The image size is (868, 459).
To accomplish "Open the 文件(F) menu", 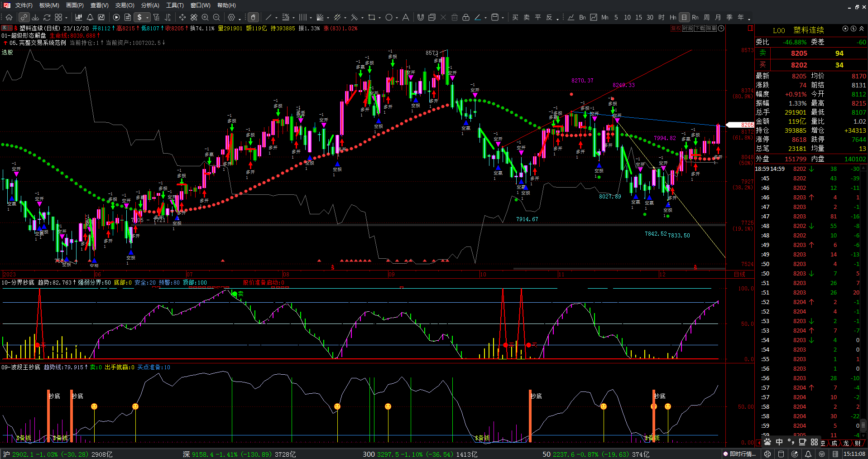I will coord(24,5).
